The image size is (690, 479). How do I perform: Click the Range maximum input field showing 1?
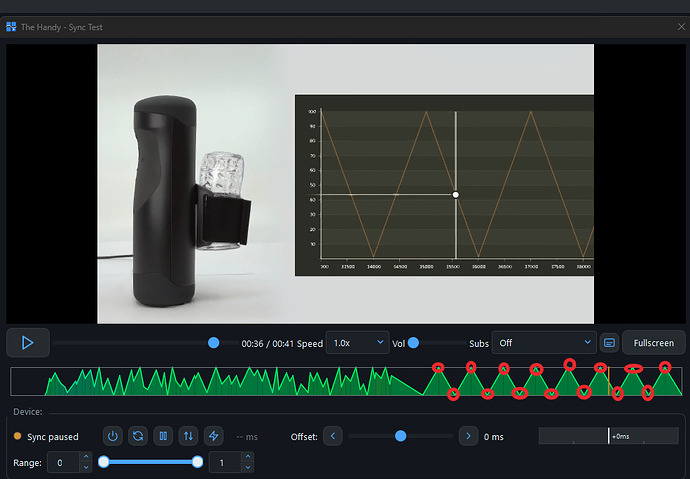225,463
